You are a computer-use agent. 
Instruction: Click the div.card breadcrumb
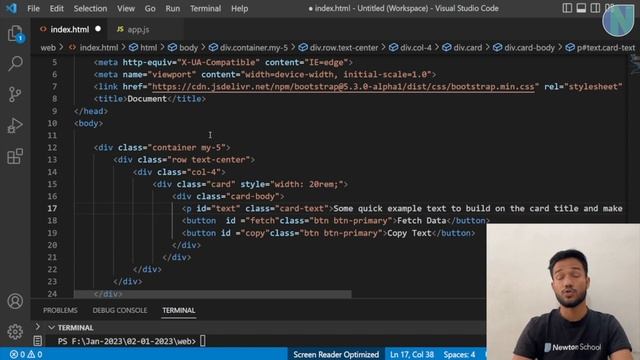467,48
